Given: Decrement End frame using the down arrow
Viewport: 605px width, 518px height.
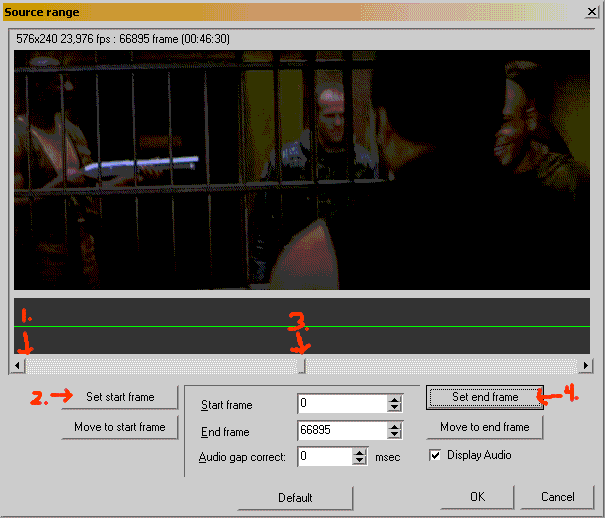Looking at the screenshot, I should tap(394, 436).
